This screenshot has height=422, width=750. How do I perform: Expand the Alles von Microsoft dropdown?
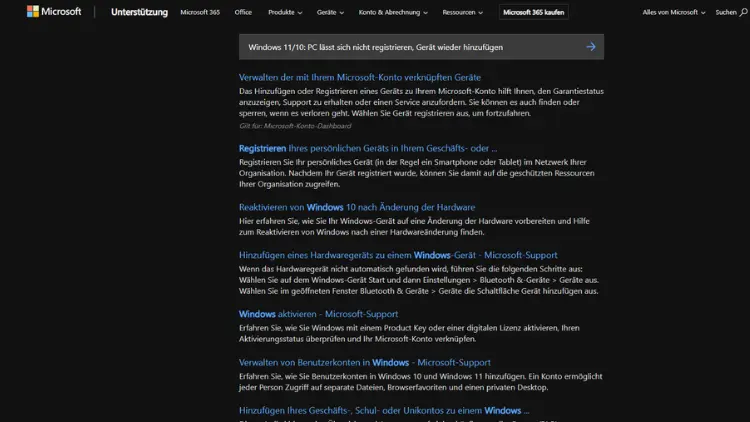click(x=673, y=12)
